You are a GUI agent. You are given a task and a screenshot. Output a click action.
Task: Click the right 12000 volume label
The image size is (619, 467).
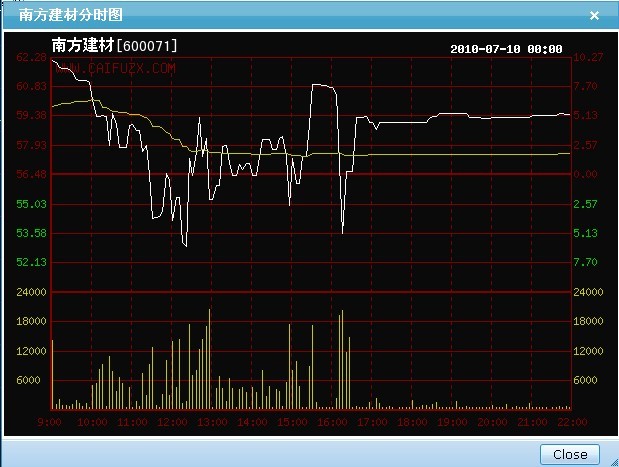(x=588, y=351)
